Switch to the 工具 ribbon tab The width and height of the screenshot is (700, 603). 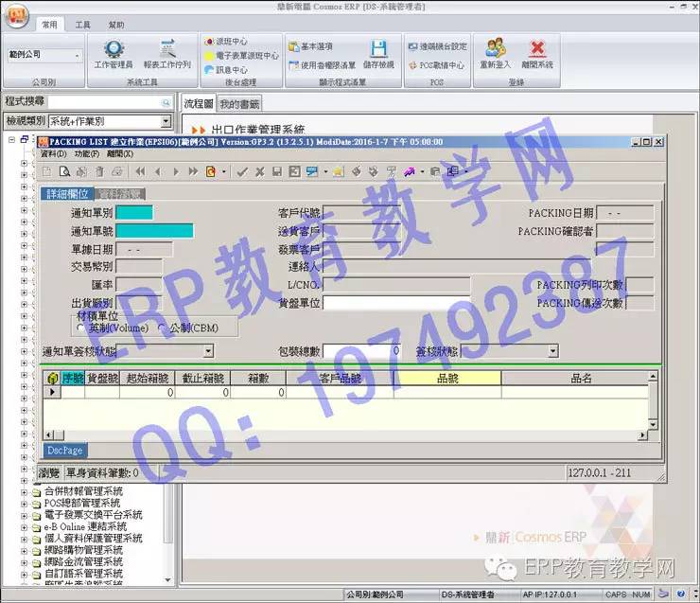tap(82, 25)
